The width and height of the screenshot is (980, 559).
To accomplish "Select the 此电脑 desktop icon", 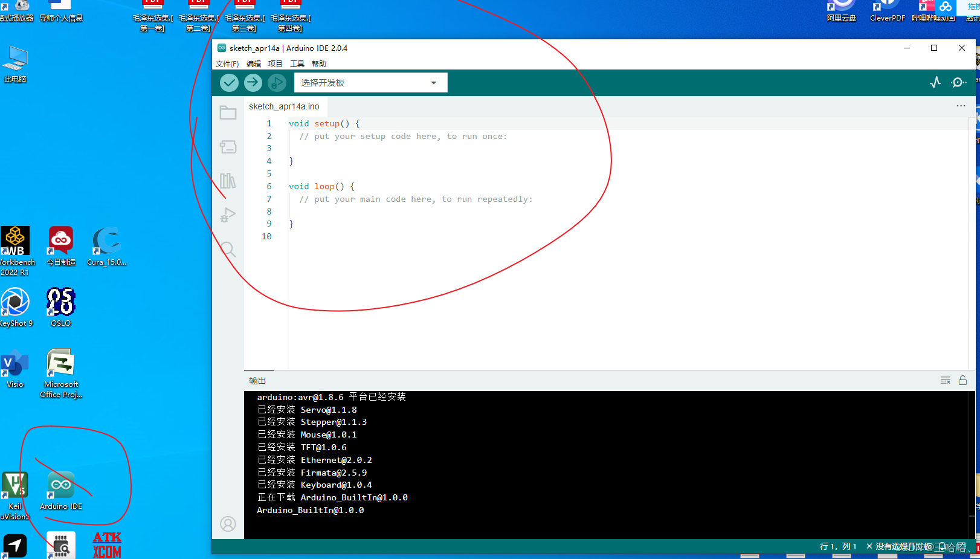I will click(x=15, y=65).
